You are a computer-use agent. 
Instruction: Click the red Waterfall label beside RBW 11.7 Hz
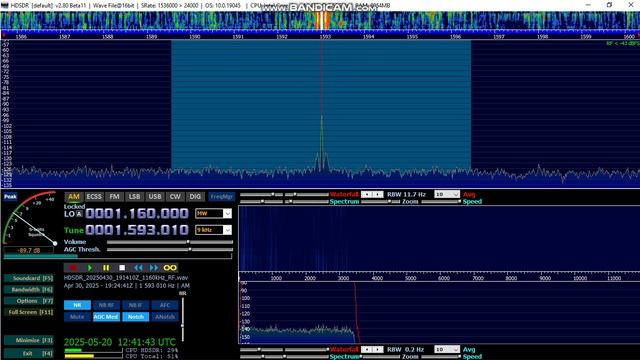click(344, 194)
